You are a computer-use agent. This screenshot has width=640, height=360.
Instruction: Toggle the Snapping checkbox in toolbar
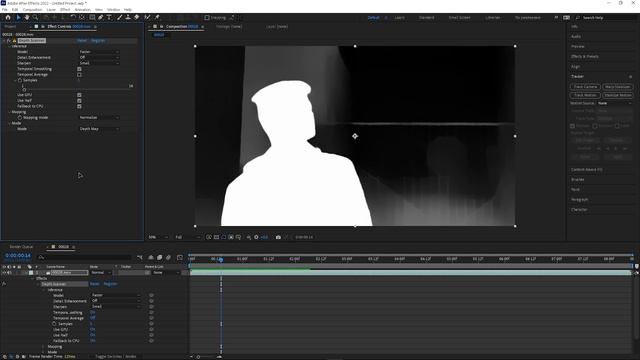pos(207,18)
